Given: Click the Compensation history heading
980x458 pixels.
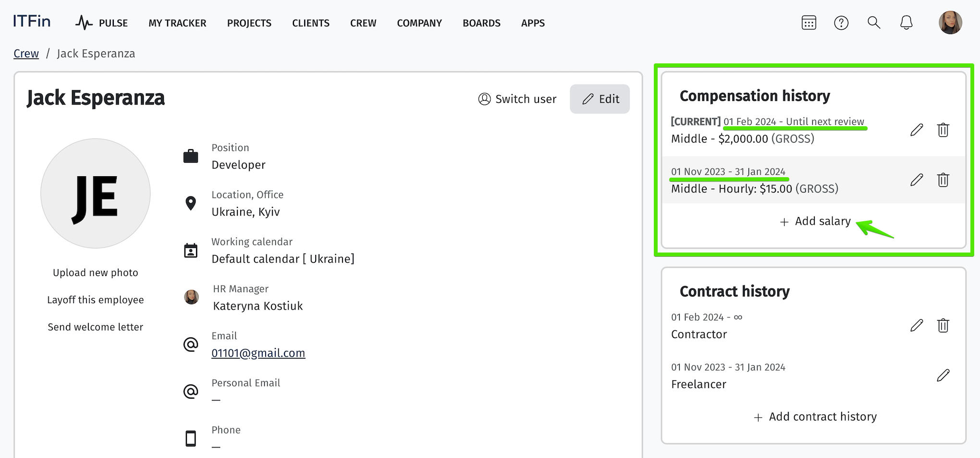Looking at the screenshot, I should click(755, 96).
